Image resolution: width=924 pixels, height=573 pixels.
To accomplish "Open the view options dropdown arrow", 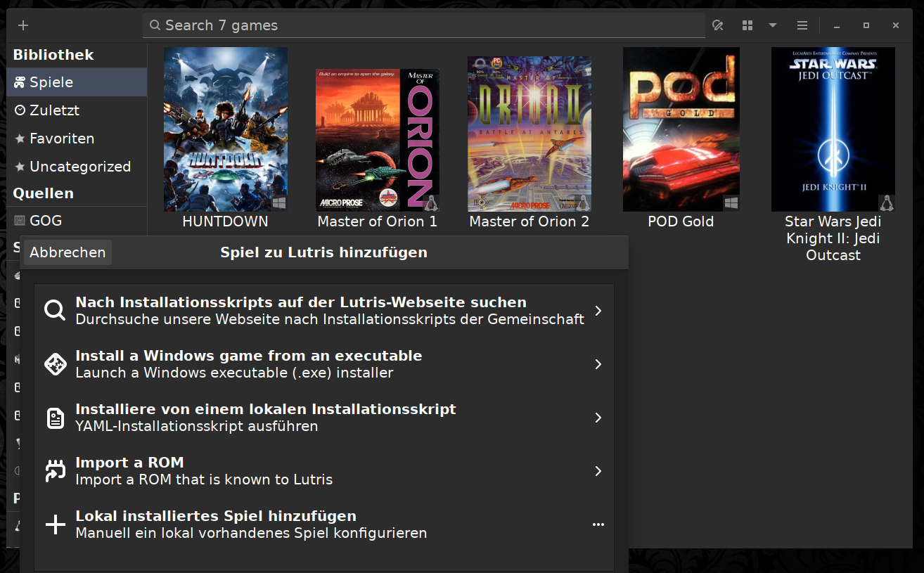I will 773,25.
